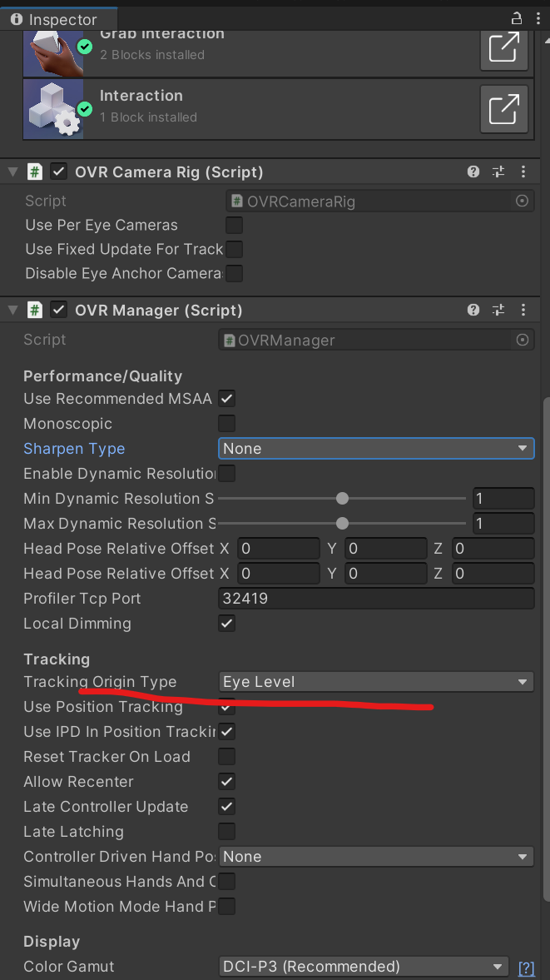The width and height of the screenshot is (550, 980).
Task: Click the Profiler Tcp Port field
Action: point(376,598)
